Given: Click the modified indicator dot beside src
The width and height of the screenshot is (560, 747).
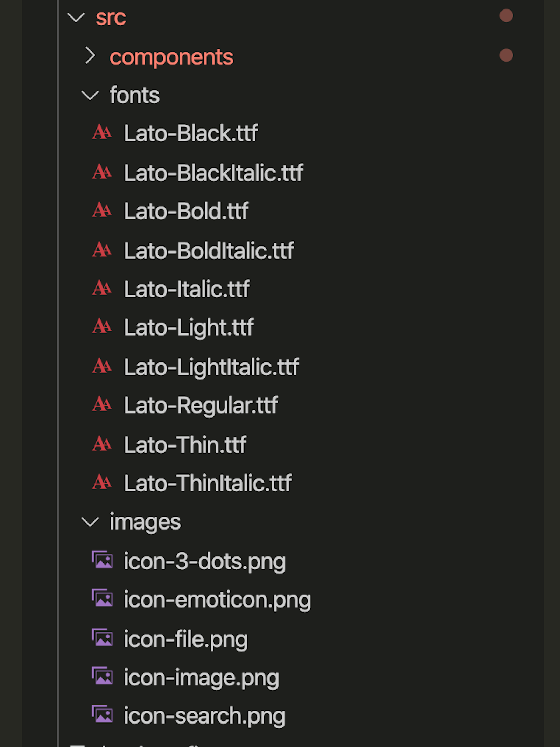Looking at the screenshot, I should pos(507,15).
